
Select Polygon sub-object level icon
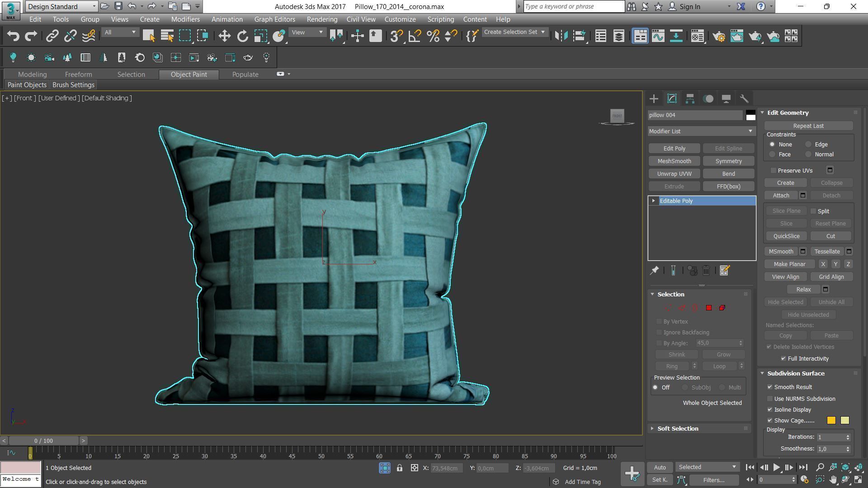(708, 308)
